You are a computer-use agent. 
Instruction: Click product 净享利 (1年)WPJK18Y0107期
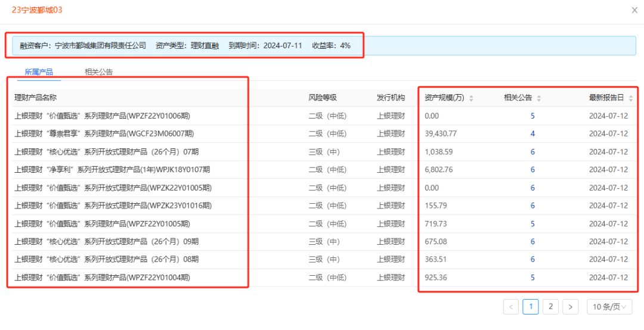click(113, 170)
